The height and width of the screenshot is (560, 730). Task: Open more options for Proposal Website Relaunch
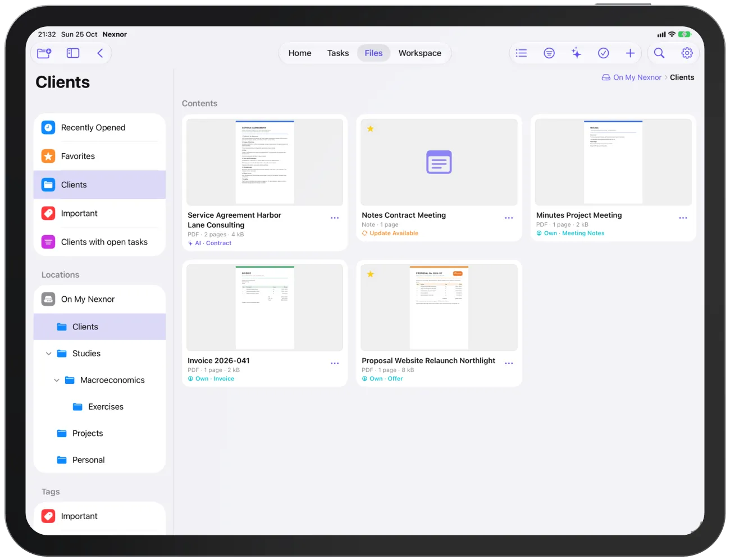[x=509, y=364]
